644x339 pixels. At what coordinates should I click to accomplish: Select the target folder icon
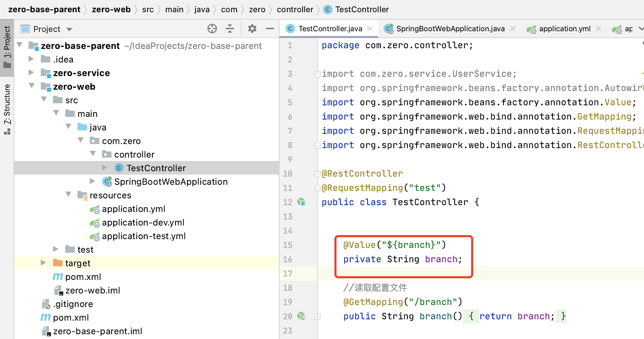click(58, 263)
